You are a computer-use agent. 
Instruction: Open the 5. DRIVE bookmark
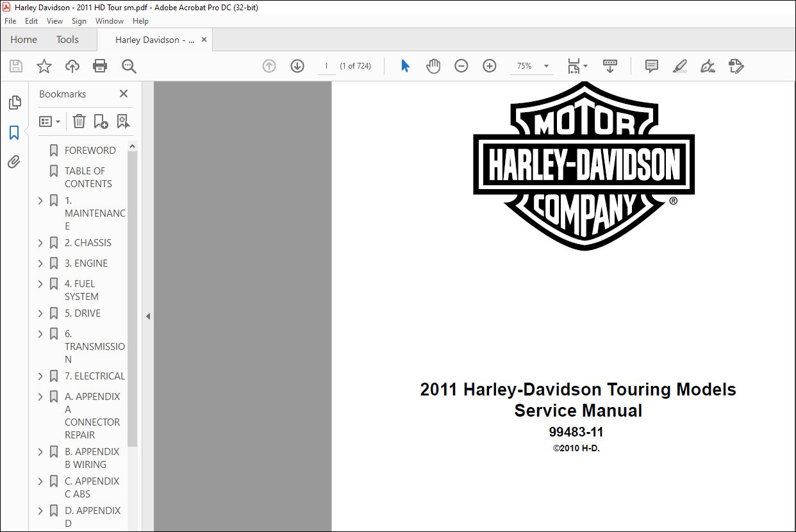(83, 313)
